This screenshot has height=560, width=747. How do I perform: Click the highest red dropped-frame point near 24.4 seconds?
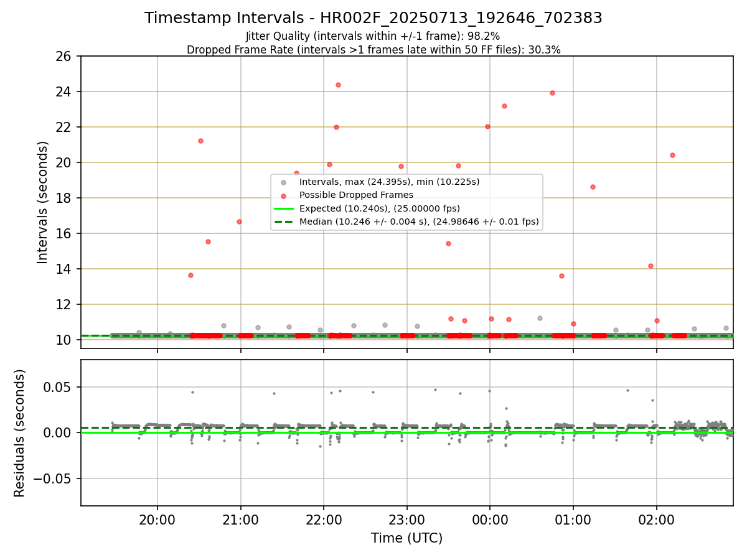pyautogui.click(x=338, y=85)
